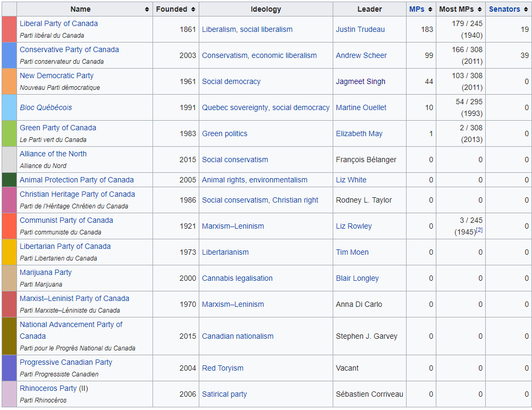Open Progressive Canadian Party link
The width and height of the screenshot is (532, 410).
click(x=66, y=363)
